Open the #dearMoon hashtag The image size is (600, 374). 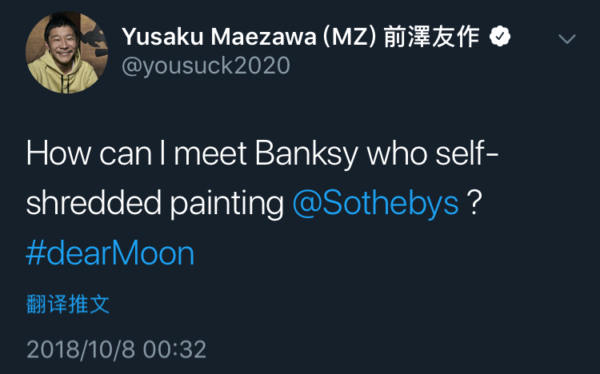coord(110,253)
